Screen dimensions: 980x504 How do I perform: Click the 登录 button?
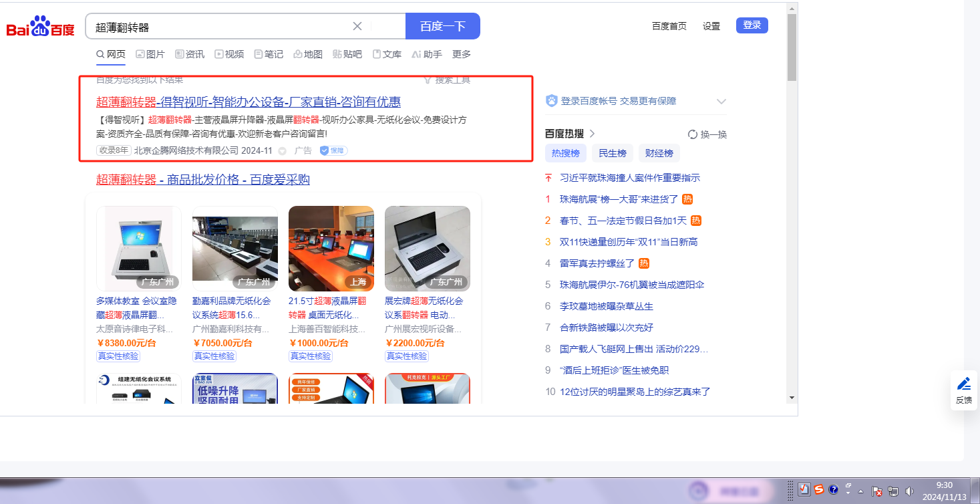tap(752, 25)
